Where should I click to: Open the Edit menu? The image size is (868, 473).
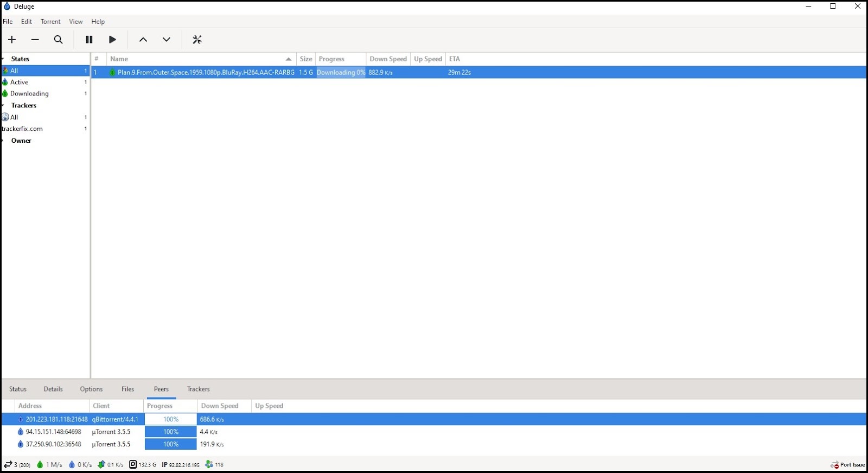[x=27, y=22]
